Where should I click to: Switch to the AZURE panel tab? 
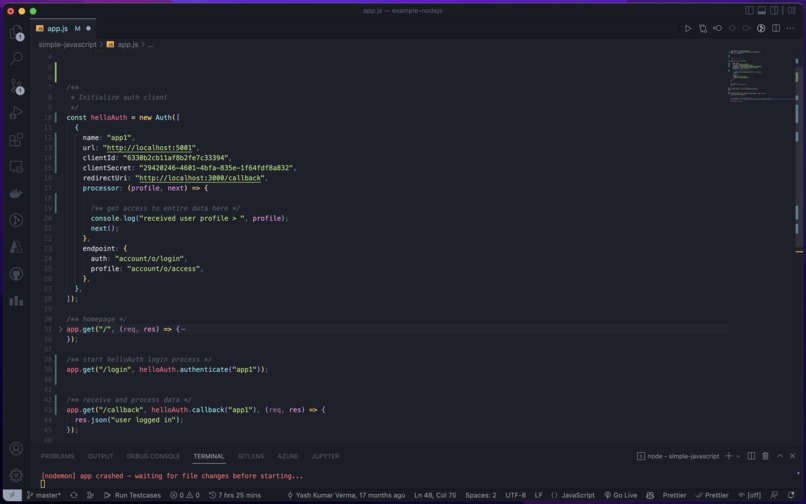click(288, 456)
